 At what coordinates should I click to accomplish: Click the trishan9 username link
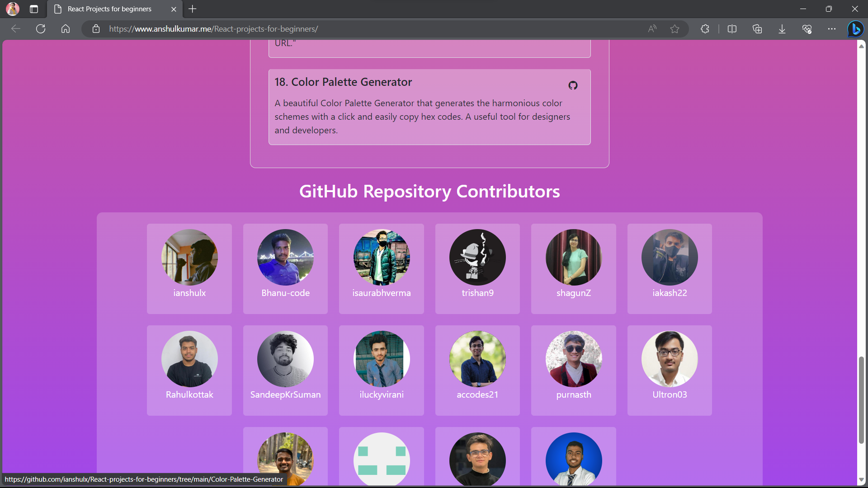click(x=477, y=293)
